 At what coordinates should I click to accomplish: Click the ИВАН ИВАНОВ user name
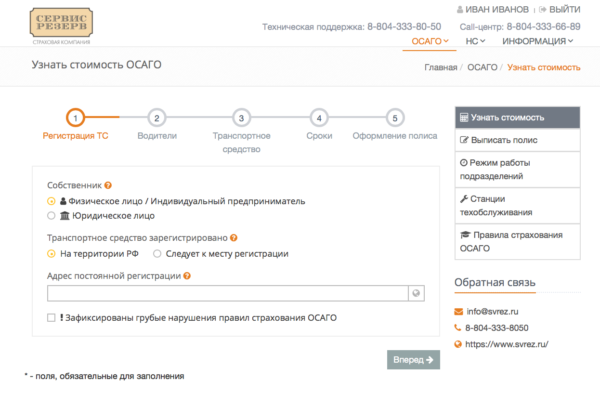coord(497,10)
